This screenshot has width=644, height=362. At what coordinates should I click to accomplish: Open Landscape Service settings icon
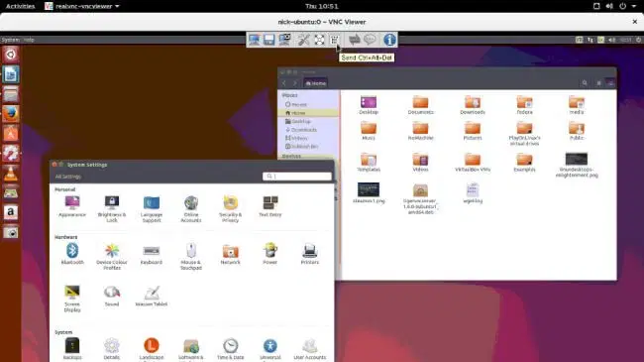[x=152, y=349]
